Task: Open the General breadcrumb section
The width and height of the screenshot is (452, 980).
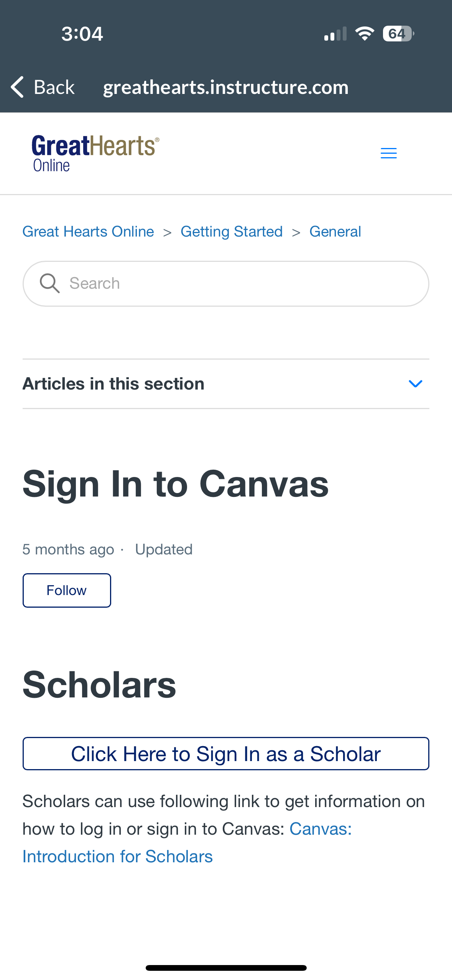Action: pyautogui.click(x=335, y=232)
